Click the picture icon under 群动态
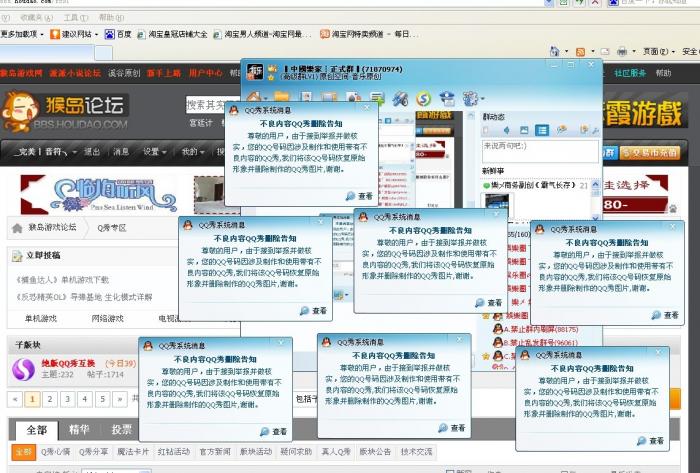The height and width of the screenshot is (473, 700). click(524, 130)
